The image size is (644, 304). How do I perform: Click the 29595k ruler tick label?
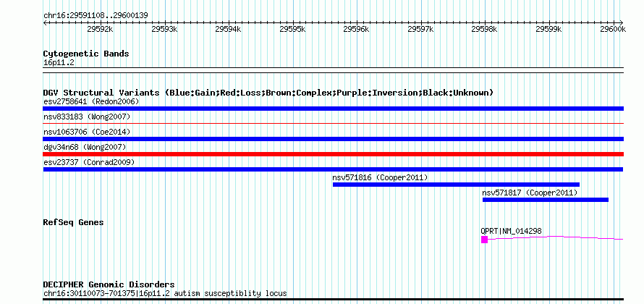point(292,29)
